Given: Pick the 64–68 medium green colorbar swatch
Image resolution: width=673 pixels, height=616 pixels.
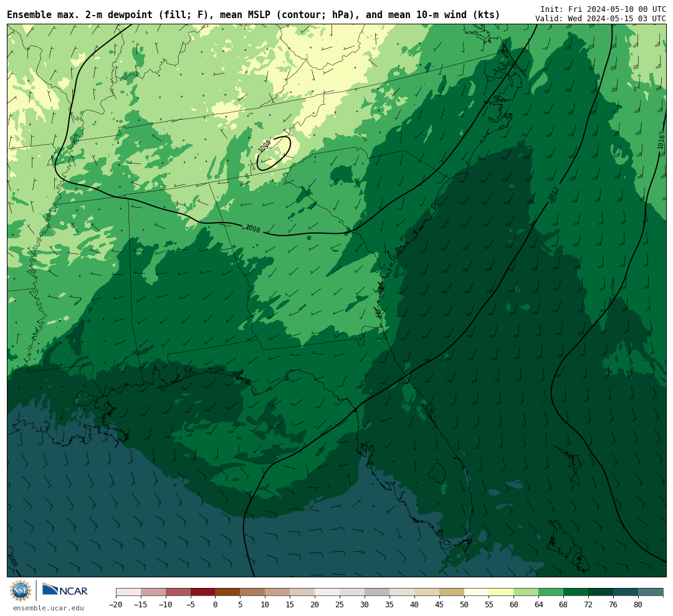Looking at the screenshot, I should [551, 592].
